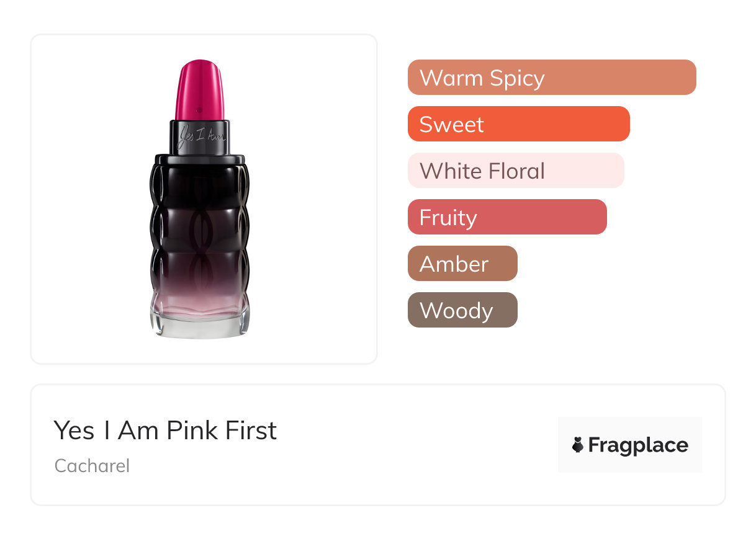Click the hot pink bottle cap

click(x=199, y=89)
